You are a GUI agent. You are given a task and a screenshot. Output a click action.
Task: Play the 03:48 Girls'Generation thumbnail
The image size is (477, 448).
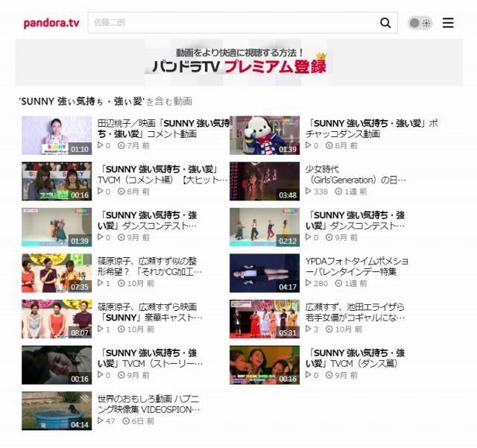point(265,181)
